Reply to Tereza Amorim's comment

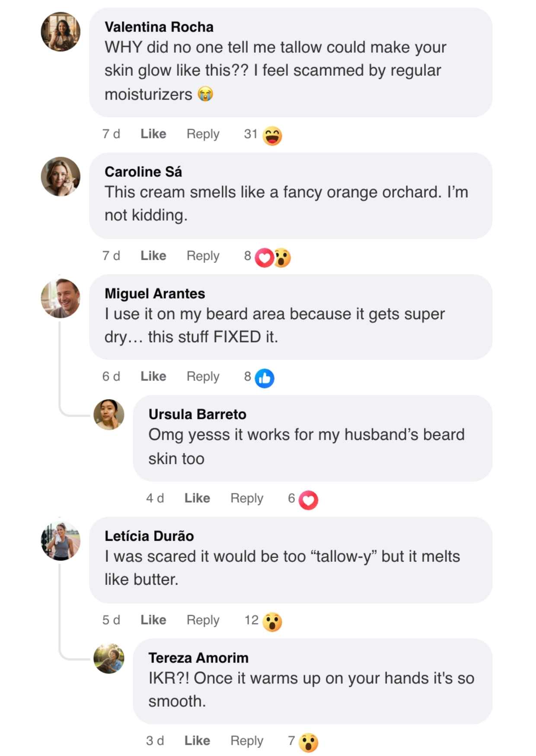[246, 741]
